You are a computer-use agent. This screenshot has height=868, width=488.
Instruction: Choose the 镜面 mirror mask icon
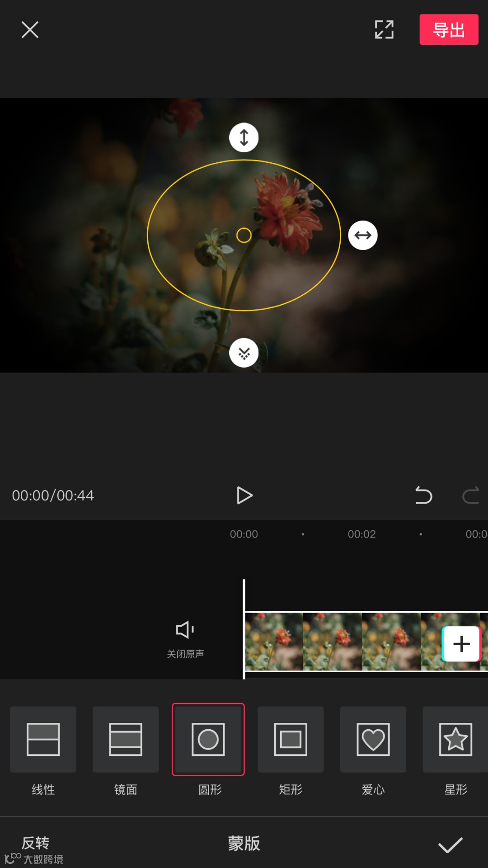[x=126, y=739]
